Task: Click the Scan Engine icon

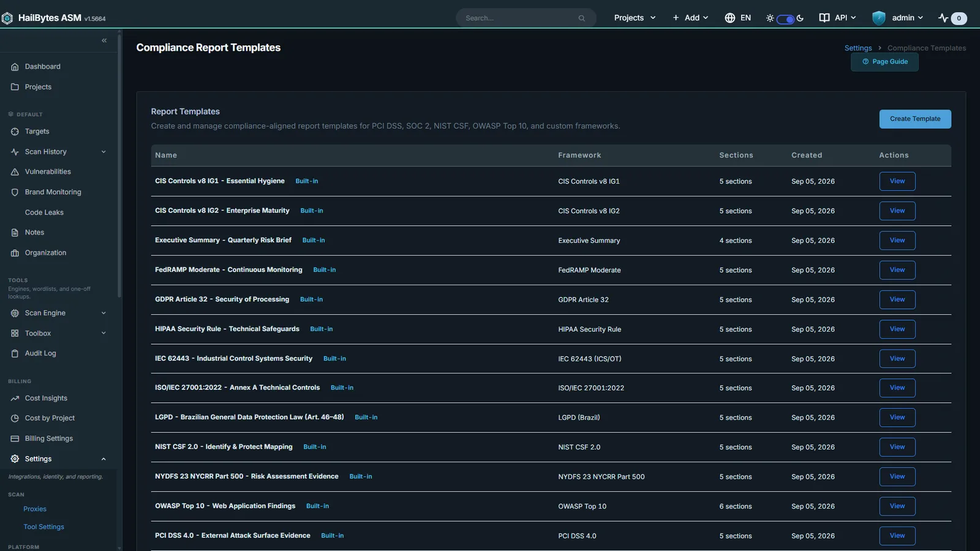Action: 15,313
